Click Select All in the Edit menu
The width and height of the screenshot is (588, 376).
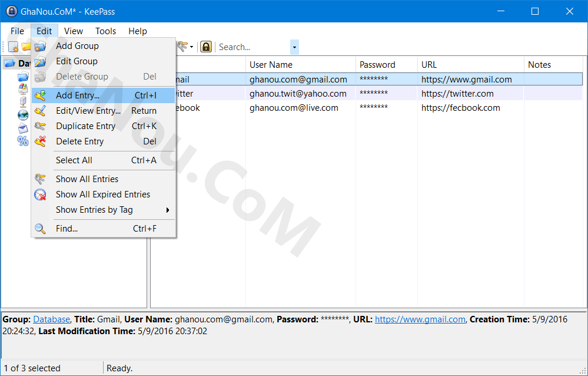(x=104, y=160)
